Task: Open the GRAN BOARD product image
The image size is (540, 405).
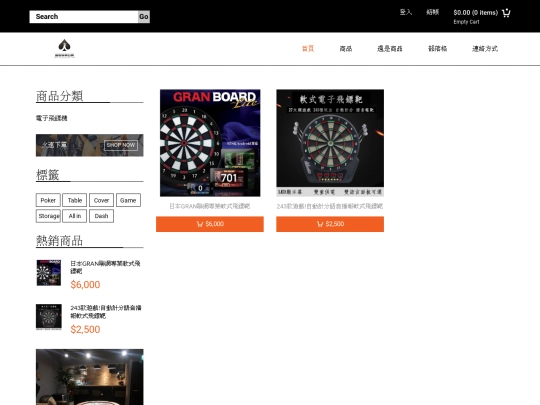Action: click(210, 143)
